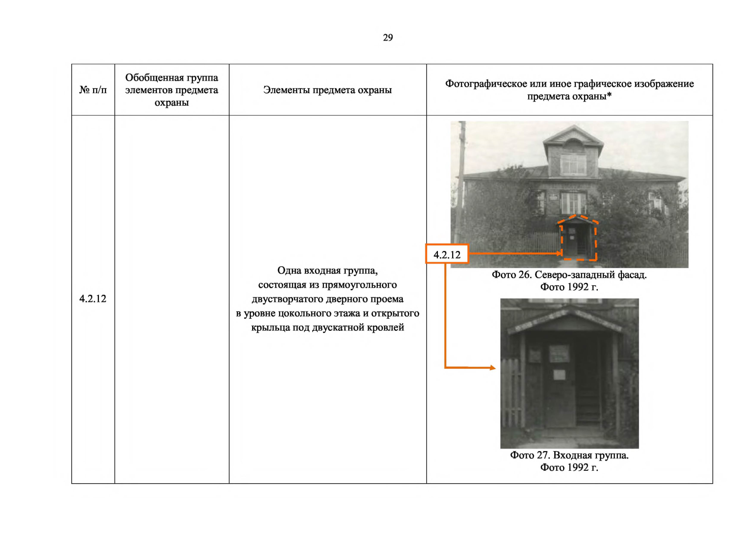The height and width of the screenshot is (535, 756).
Task: Click the page number 29
Action: (388, 38)
